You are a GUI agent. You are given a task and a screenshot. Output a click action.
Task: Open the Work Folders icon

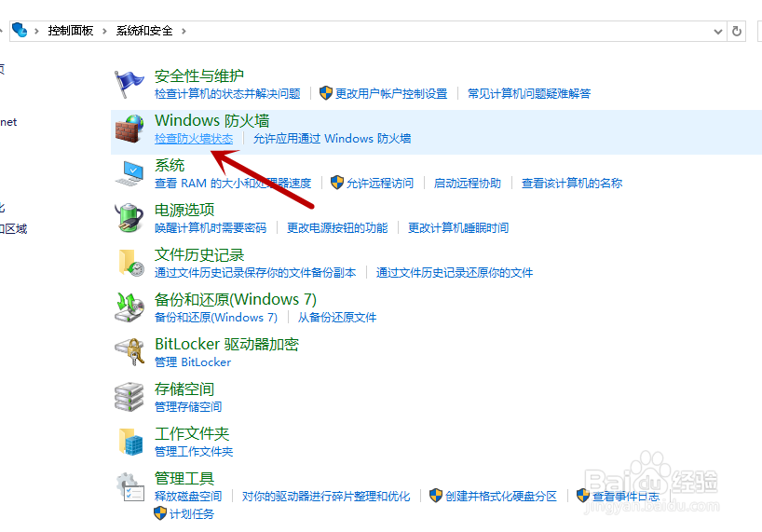[x=131, y=442]
